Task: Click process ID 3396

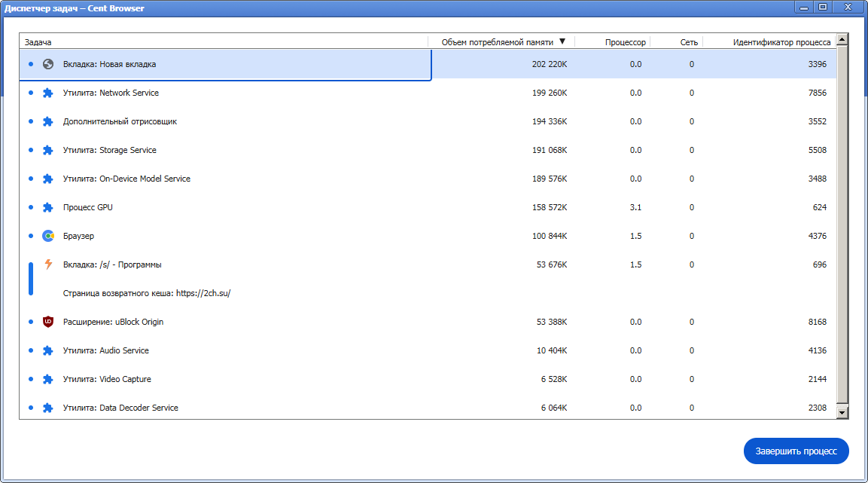Action: [x=817, y=64]
